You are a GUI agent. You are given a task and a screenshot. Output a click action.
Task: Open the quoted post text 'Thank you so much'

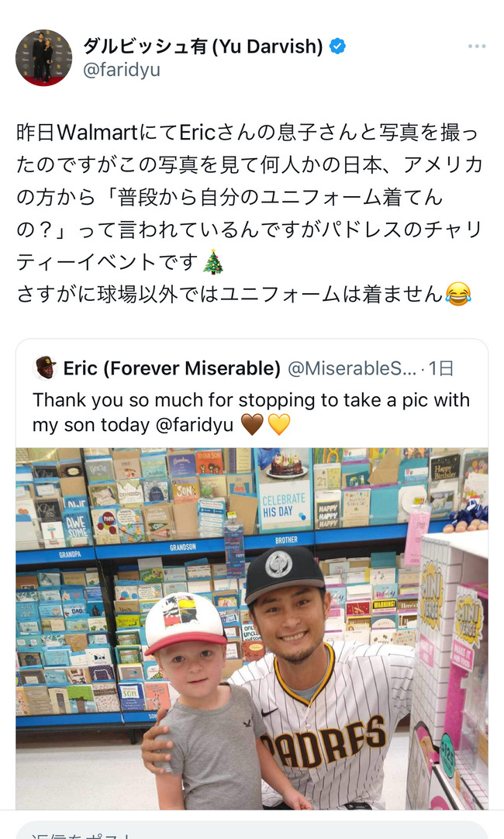[x=251, y=412]
